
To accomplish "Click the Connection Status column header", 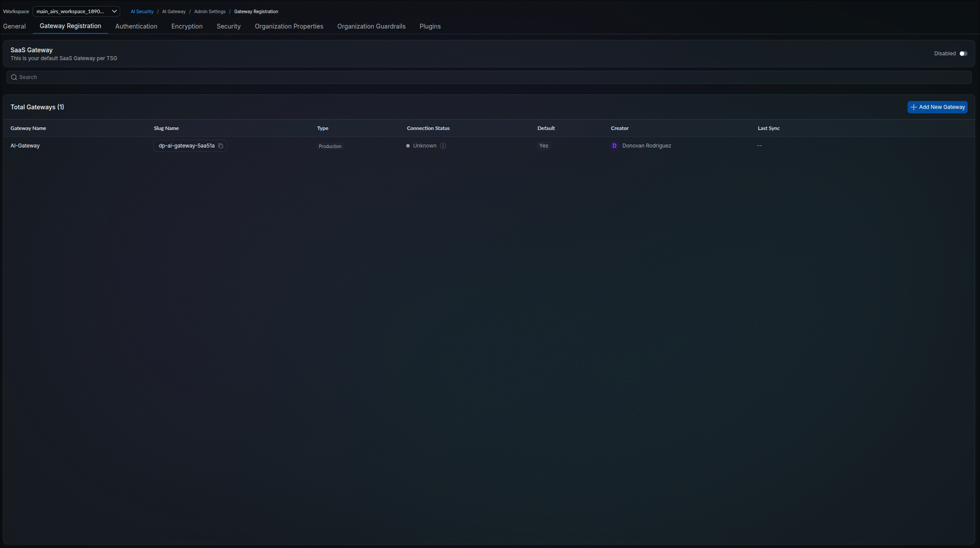I will coord(428,129).
